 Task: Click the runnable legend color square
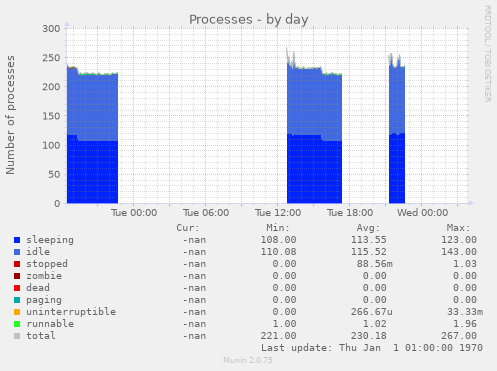tap(17, 324)
